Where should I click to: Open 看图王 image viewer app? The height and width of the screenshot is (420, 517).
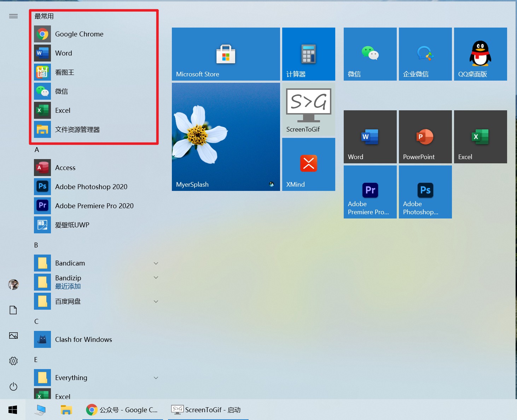95,72
